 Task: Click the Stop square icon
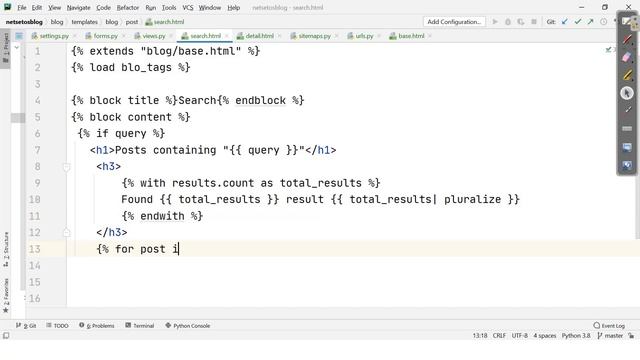[533, 22]
